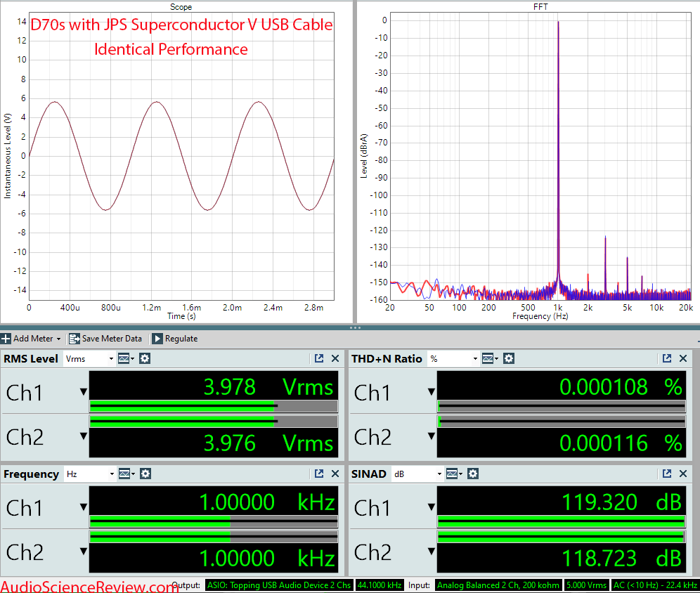Close the Frequency meter
700x593 pixels.
335,474
